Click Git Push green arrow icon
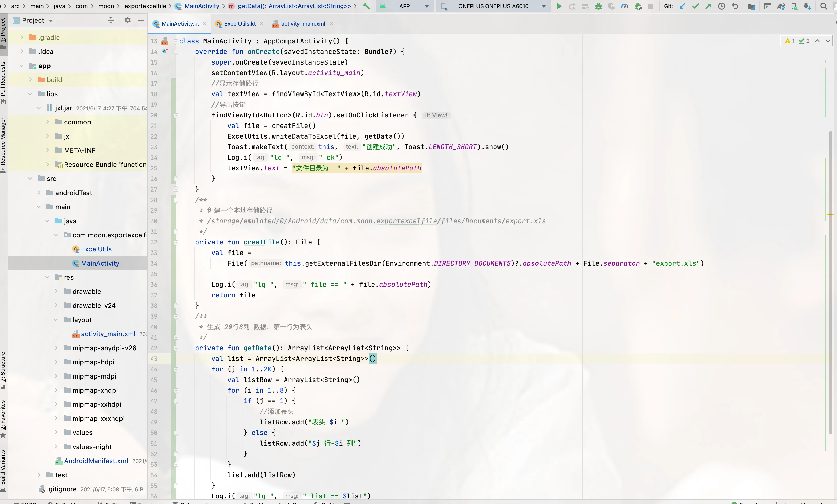This screenshot has height=504, width=837. tap(708, 6)
